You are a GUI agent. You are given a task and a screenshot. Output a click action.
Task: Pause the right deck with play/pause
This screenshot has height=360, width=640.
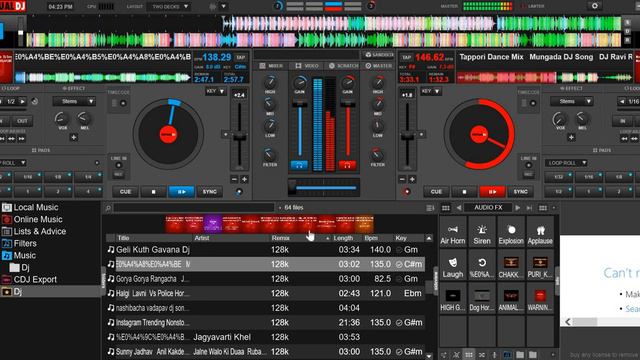point(492,191)
